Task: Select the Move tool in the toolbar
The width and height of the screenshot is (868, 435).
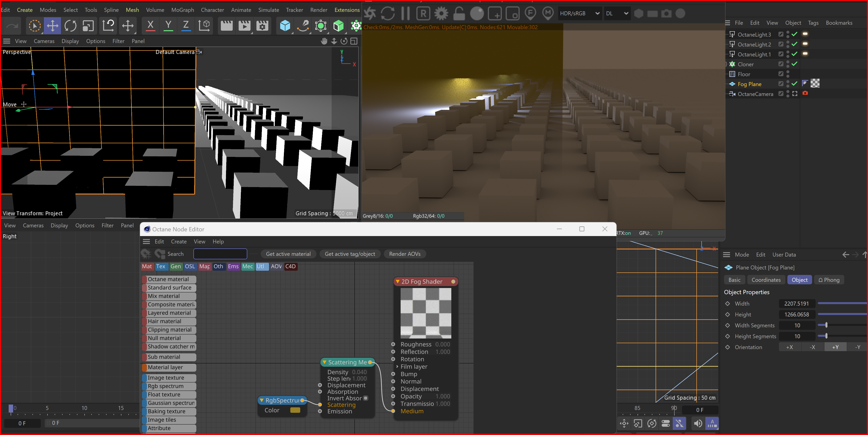Action: [52, 26]
